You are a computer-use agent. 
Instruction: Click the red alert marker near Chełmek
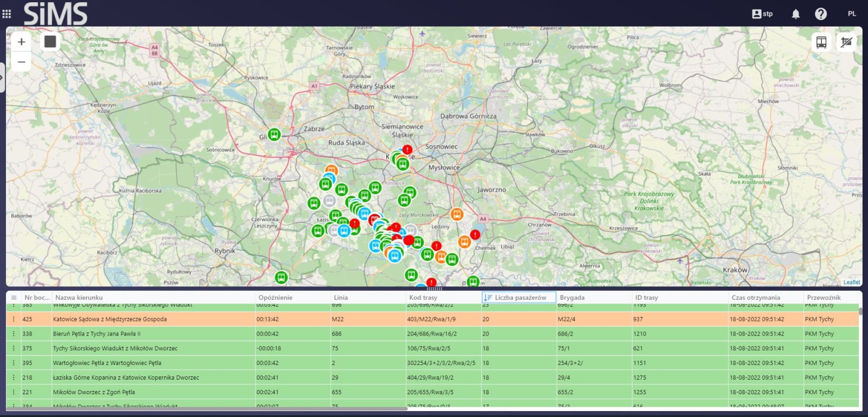[475, 234]
